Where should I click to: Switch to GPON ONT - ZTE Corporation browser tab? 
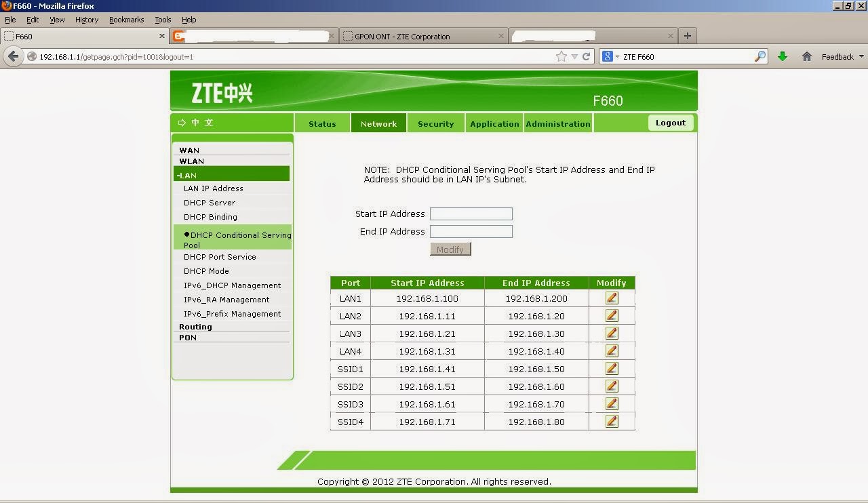coord(423,36)
